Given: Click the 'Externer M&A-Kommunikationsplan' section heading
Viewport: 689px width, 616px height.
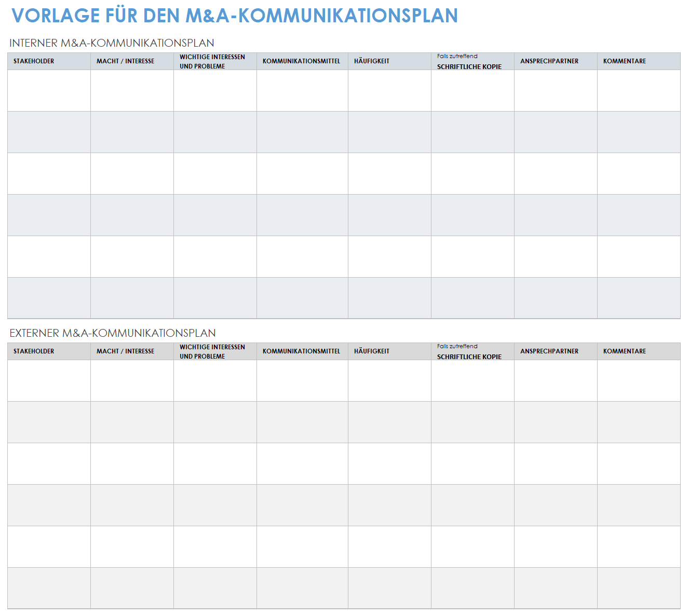Looking at the screenshot, I should point(113,333).
